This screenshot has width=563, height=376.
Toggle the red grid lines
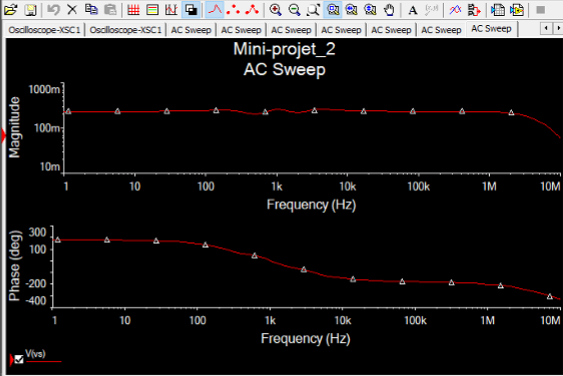(x=134, y=10)
